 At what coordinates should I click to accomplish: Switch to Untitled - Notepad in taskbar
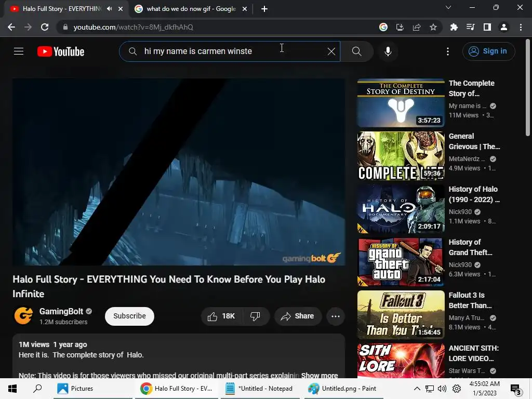pos(260,389)
